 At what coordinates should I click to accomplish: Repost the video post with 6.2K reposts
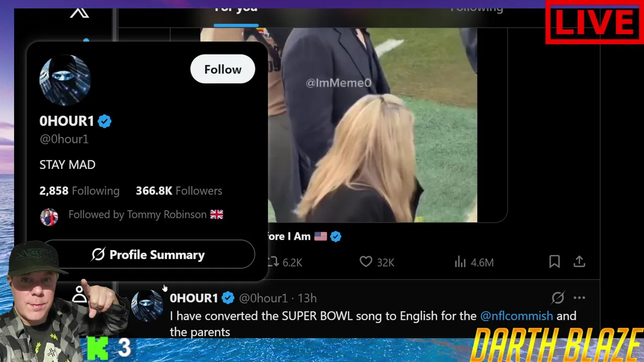284,262
